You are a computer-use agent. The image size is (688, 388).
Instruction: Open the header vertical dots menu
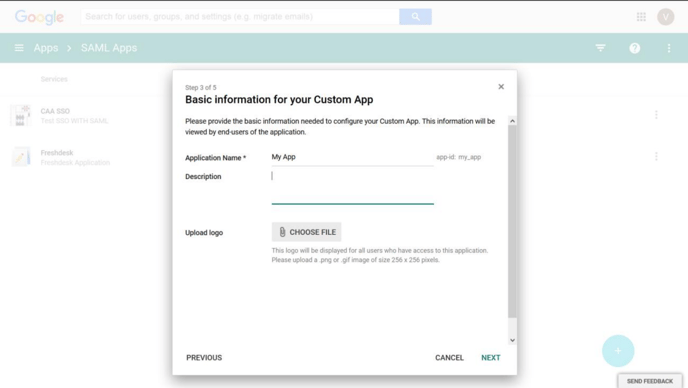(x=669, y=48)
